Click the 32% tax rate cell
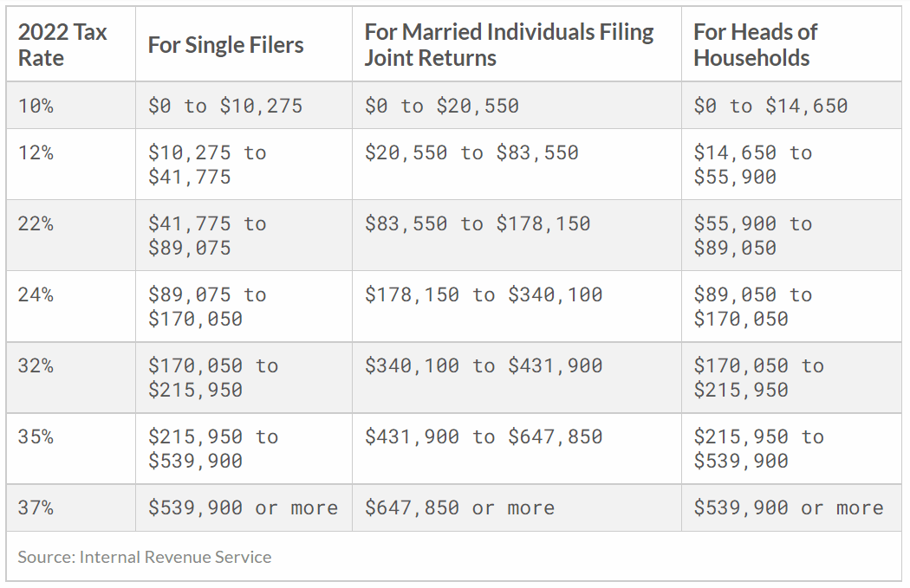Screen dimensions: 910x588 click(x=36, y=365)
